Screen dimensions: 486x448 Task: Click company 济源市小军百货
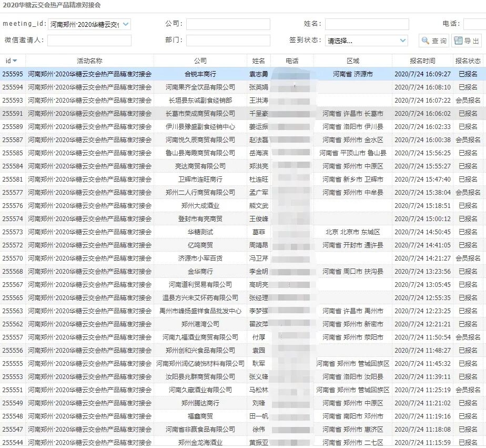pyautogui.click(x=200, y=258)
